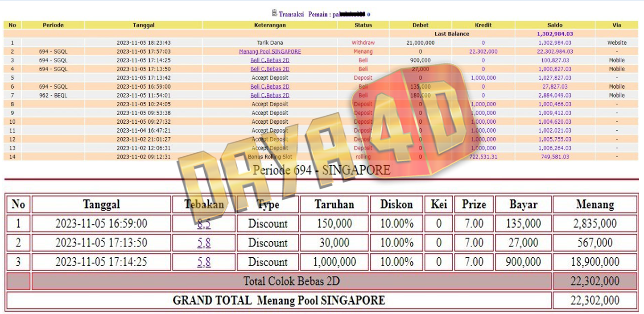
Task: Click the Tarik Dana transaction row
Action: [x=270, y=43]
